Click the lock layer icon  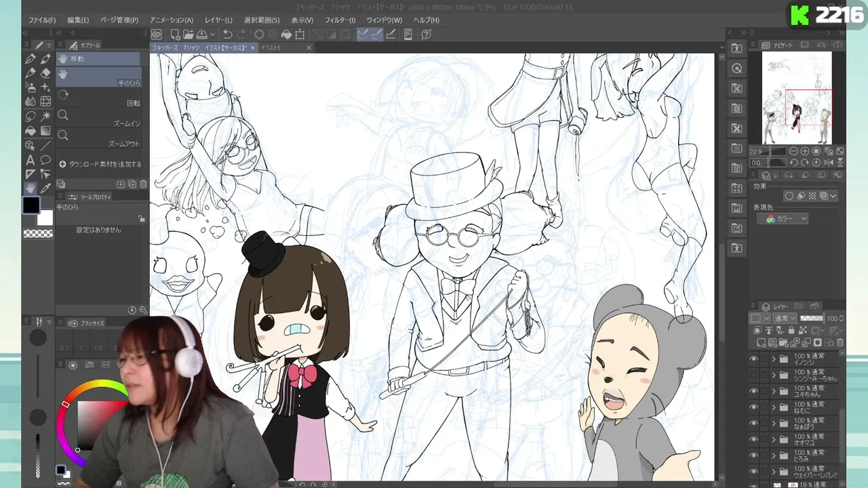790,331
